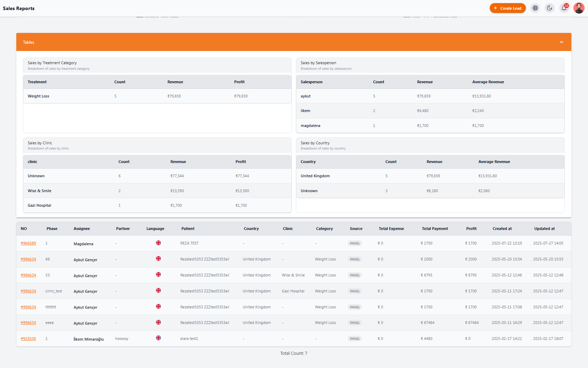The image size is (588, 368).
Task: Open the user profile avatar
Action: tap(579, 8)
